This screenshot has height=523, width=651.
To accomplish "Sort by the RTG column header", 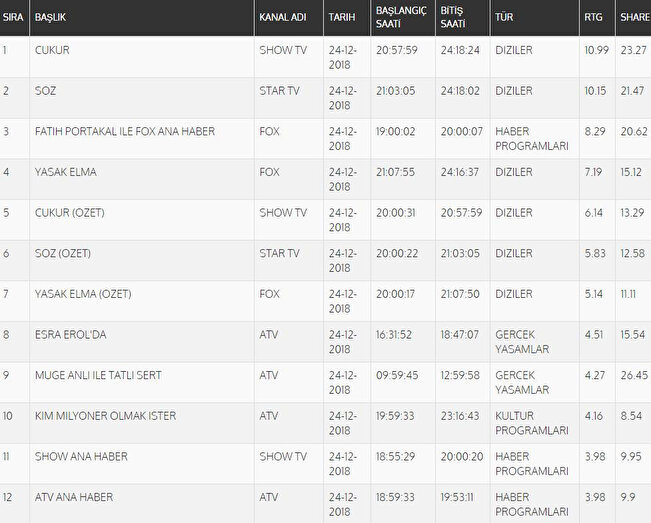I will pyautogui.click(x=593, y=18).
